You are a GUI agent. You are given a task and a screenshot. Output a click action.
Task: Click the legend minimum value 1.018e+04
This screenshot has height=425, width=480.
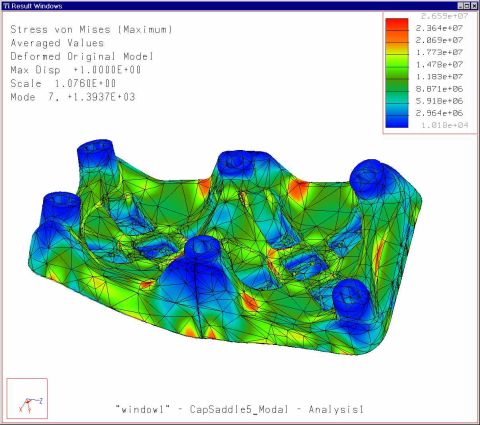[x=444, y=125]
